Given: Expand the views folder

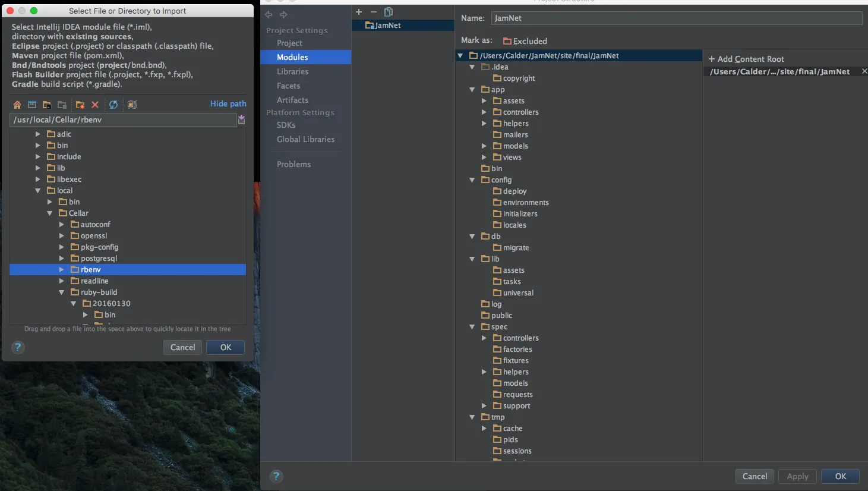Looking at the screenshot, I should [x=484, y=158].
